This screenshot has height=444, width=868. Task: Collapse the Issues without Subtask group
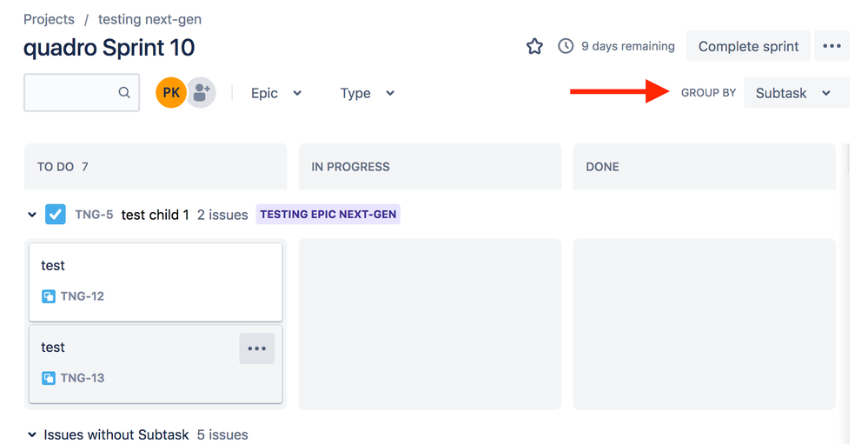click(32, 434)
